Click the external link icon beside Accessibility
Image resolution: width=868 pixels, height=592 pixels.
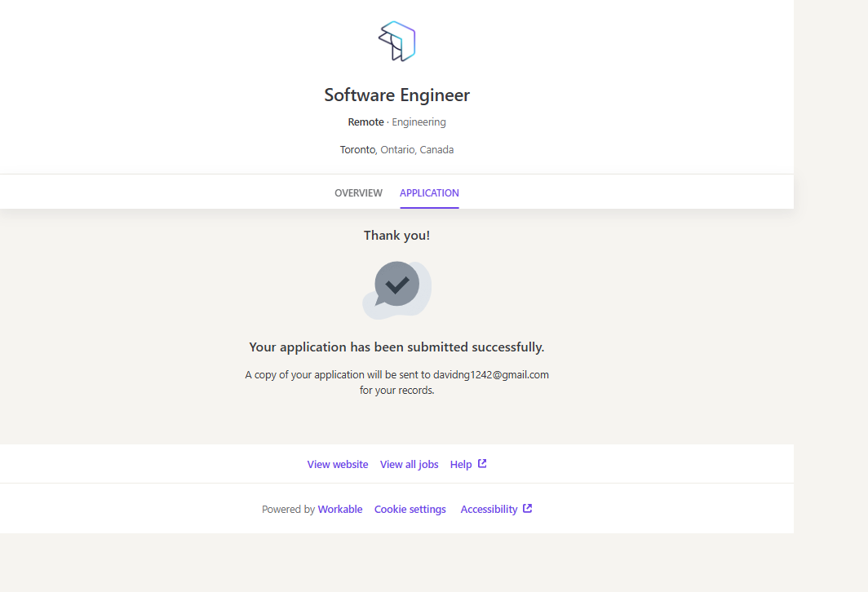[x=528, y=509]
